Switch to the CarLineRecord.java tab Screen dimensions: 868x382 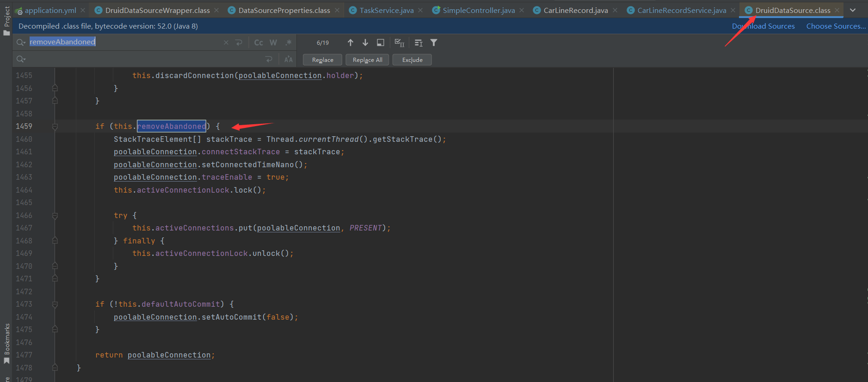(x=575, y=10)
